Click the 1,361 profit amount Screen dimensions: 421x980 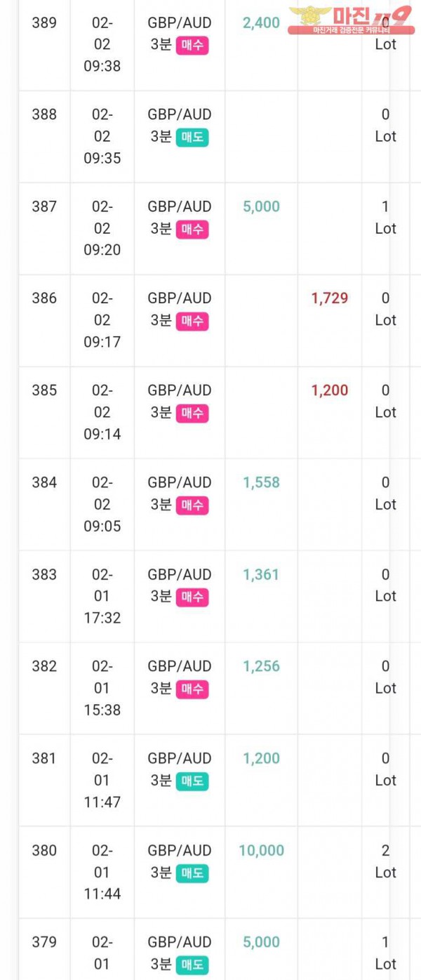[261, 574]
